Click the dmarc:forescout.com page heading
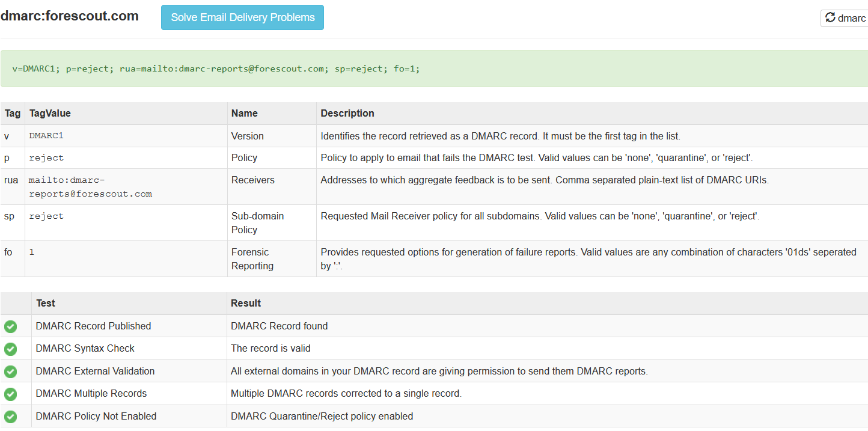Screen dimensions: 868x431 pyautogui.click(x=70, y=16)
